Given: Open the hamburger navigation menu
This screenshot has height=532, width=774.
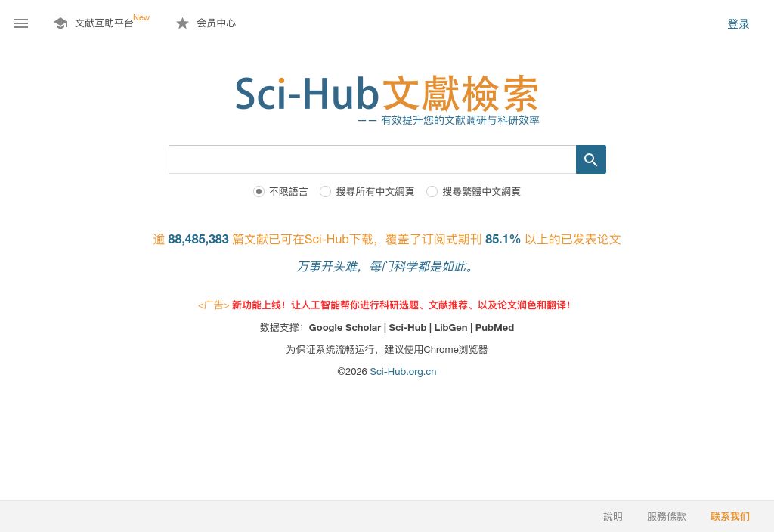Looking at the screenshot, I should coord(20,23).
